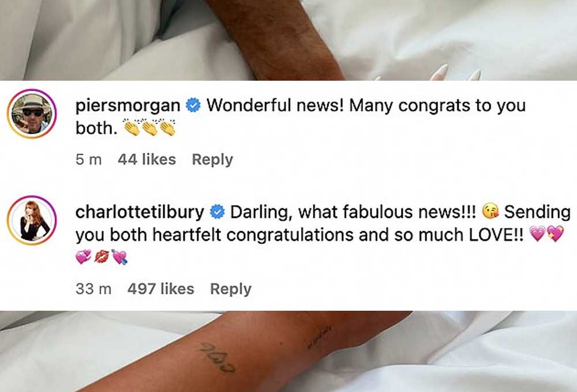Click the verified badge beside charlottetilbury
This screenshot has width=577, height=392.
[x=217, y=212]
